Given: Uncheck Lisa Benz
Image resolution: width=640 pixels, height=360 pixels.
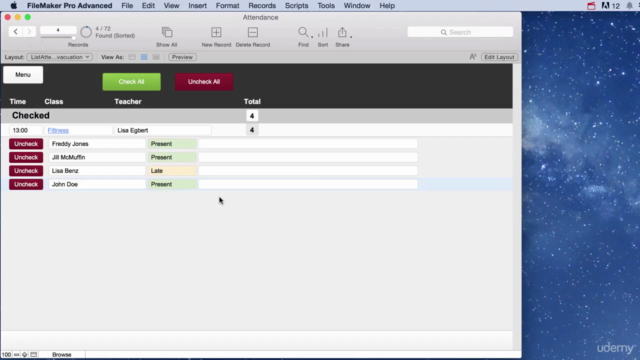Looking at the screenshot, I should [x=26, y=171].
